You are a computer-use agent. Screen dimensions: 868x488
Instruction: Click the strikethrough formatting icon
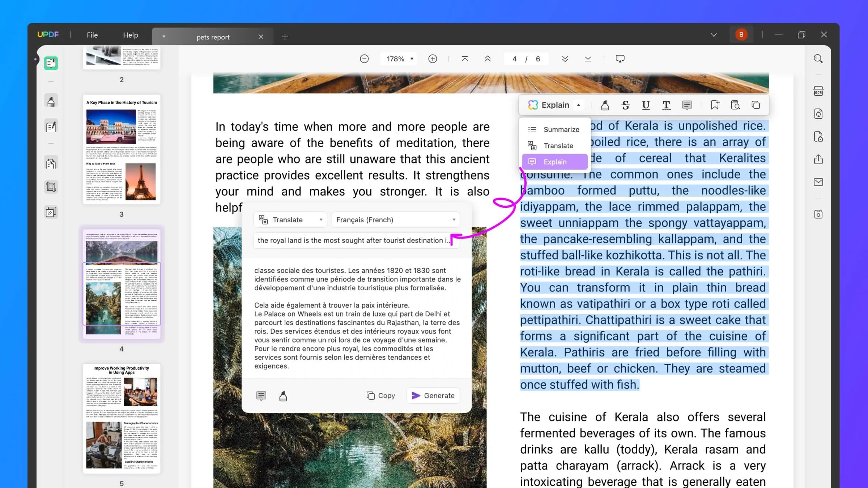coord(625,105)
